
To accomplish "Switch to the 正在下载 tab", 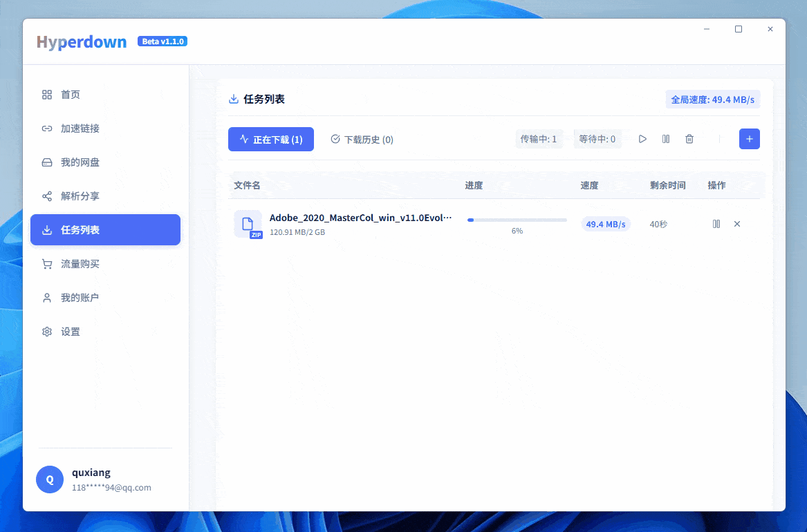I will (x=270, y=139).
